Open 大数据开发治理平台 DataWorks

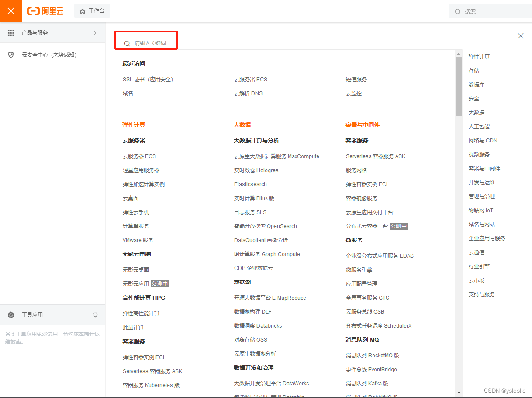click(272, 384)
